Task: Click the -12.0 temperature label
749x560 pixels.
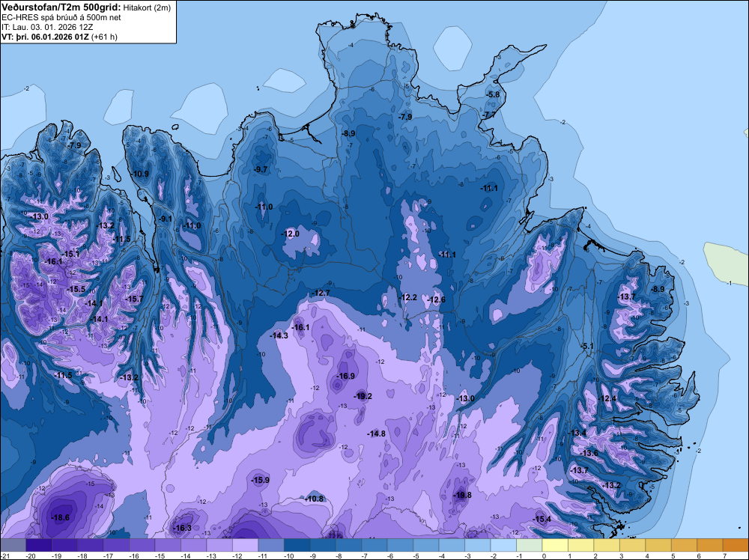Action: [291, 234]
